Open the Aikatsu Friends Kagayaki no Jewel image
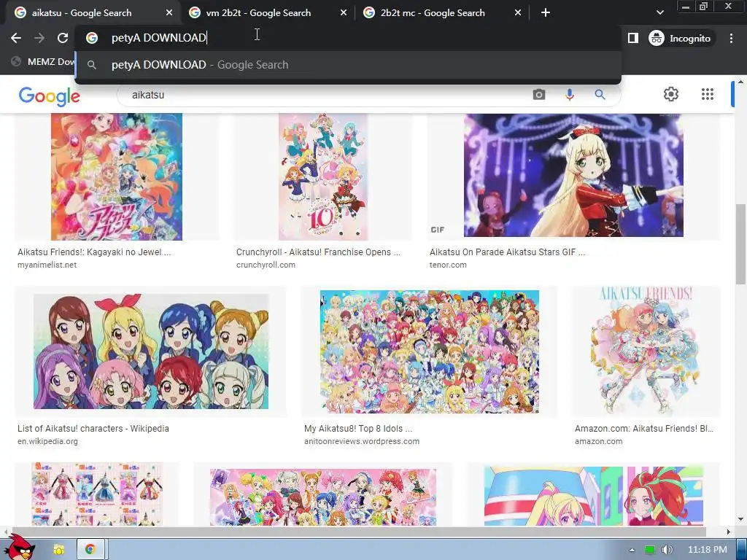This screenshot has width=747, height=560. (x=117, y=176)
